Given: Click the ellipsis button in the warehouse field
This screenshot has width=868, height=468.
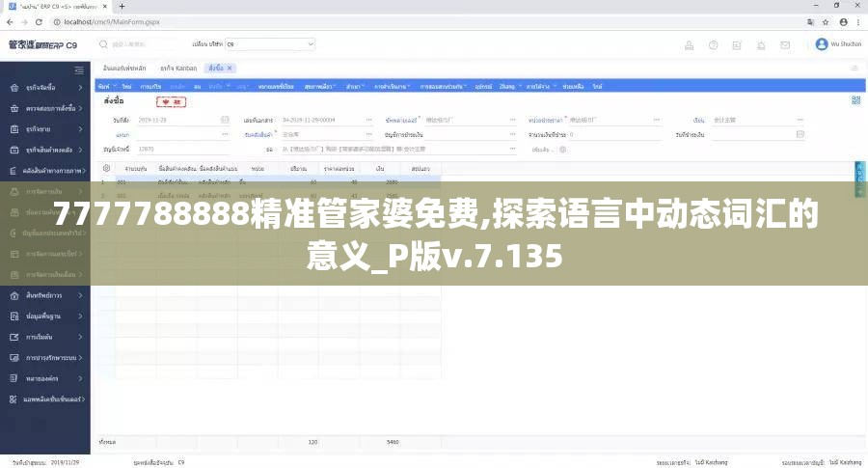Looking at the screenshot, I should [x=368, y=134].
